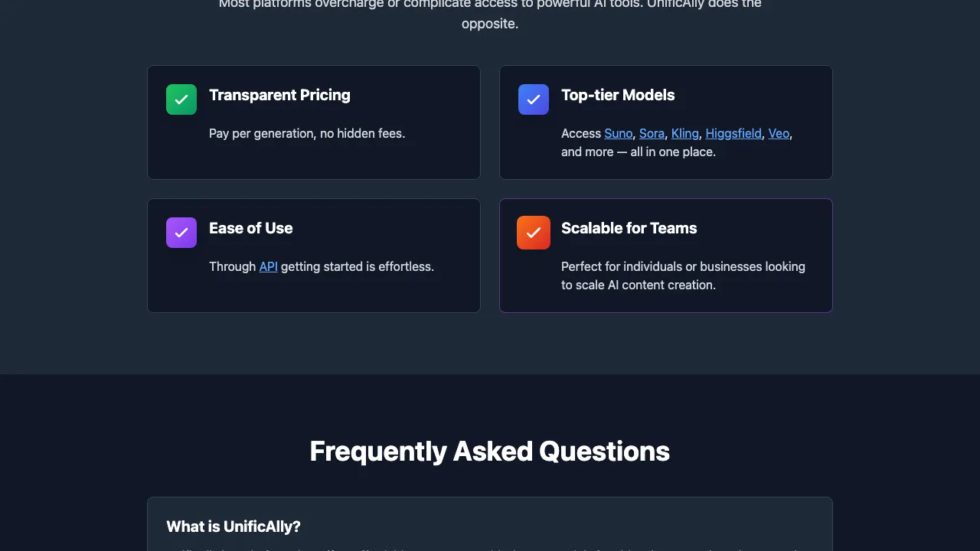Click the green checkmark icon beside Transparent Pricing
980x551 pixels.
181,99
